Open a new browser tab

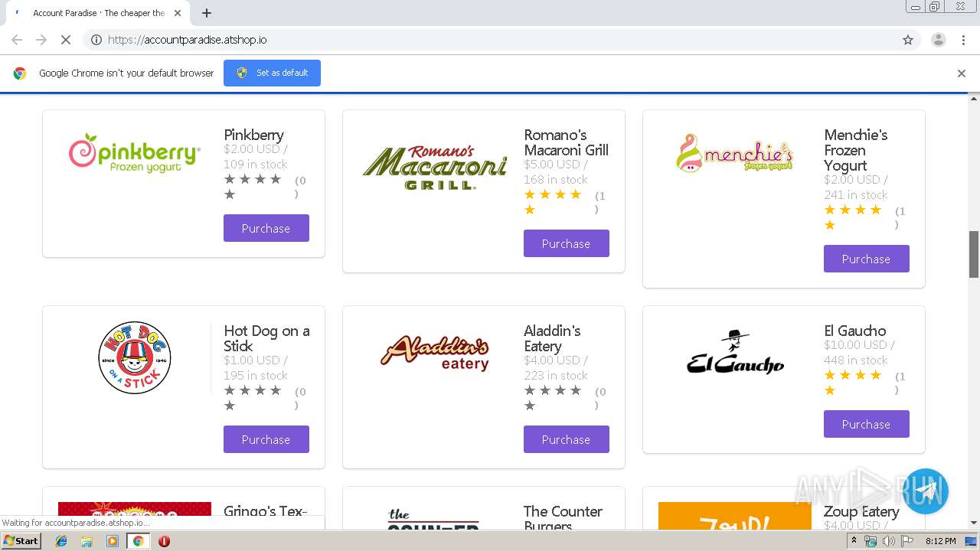(207, 13)
